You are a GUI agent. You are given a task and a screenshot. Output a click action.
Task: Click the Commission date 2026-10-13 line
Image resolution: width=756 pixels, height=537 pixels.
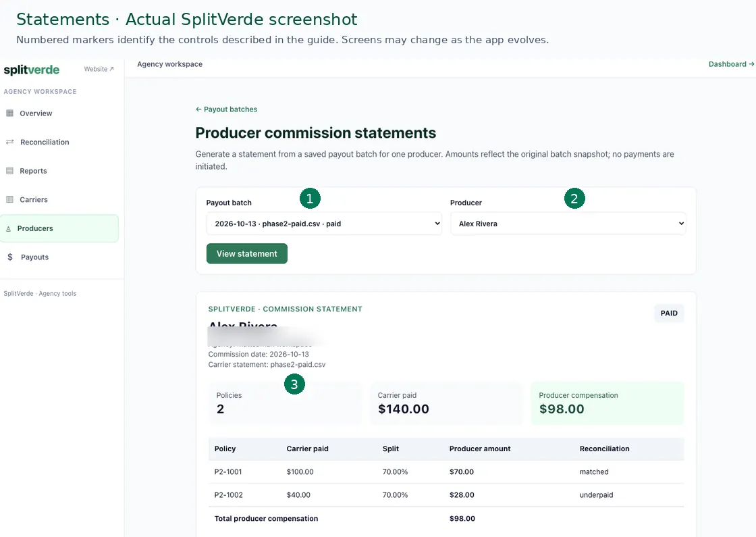(259, 354)
